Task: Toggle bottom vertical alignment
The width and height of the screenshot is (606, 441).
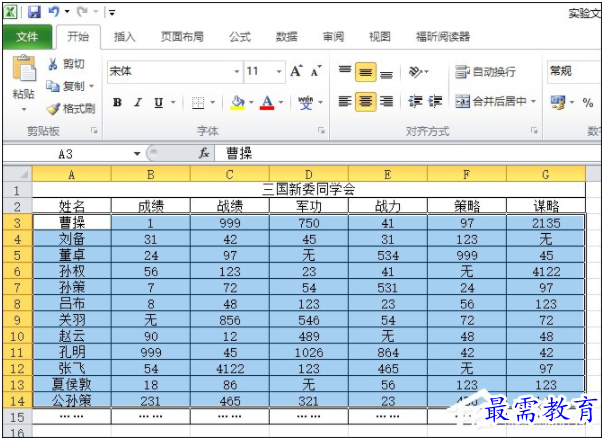Action: coord(386,72)
